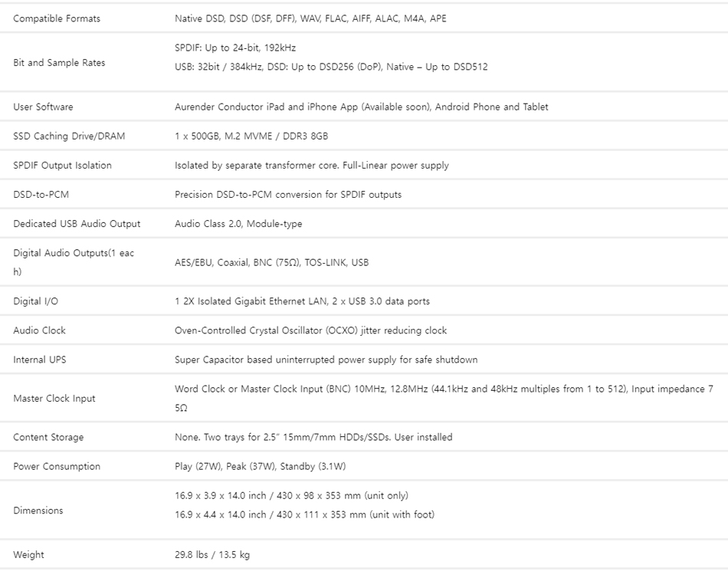Click the "Compatible Formats" row label
Screen dimensions: 728x578
pyautogui.click(x=57, y=18)
